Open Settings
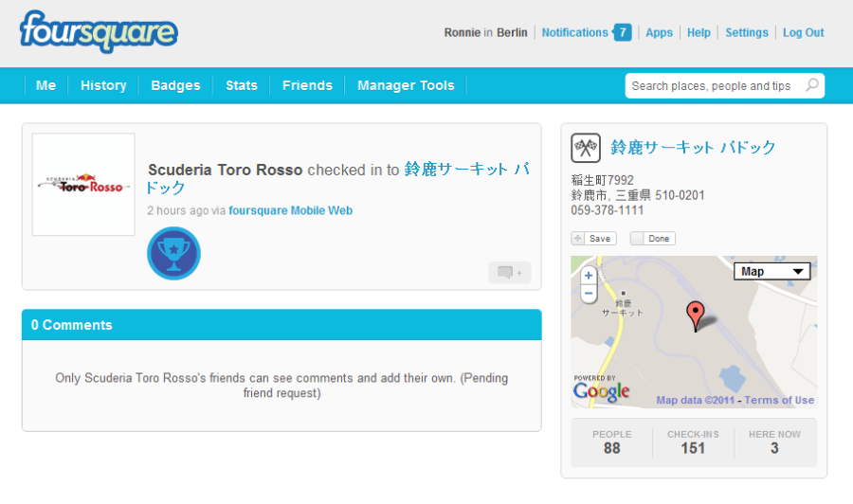Image resolution: width=853 pixels, height=504 pixels. (x=747, y=32)
